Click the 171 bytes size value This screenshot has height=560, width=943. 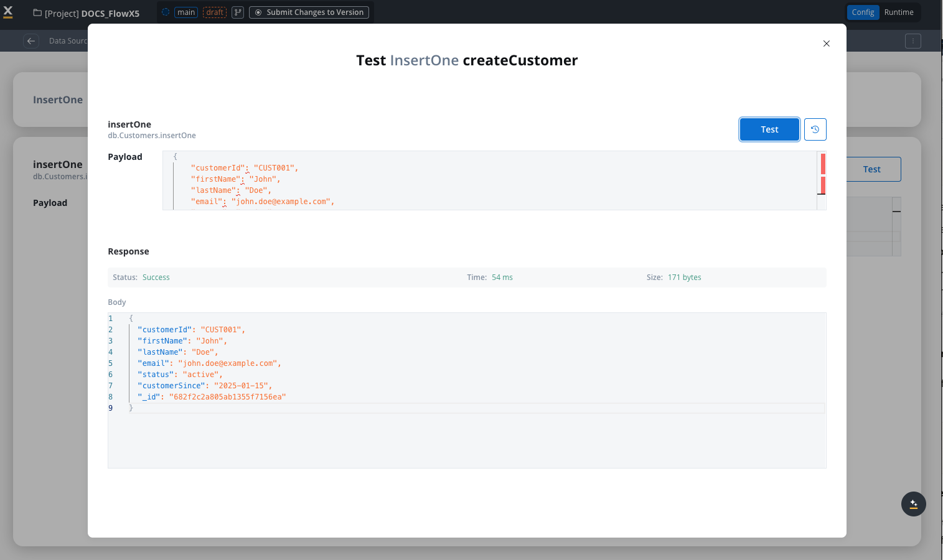coord(684,278)
